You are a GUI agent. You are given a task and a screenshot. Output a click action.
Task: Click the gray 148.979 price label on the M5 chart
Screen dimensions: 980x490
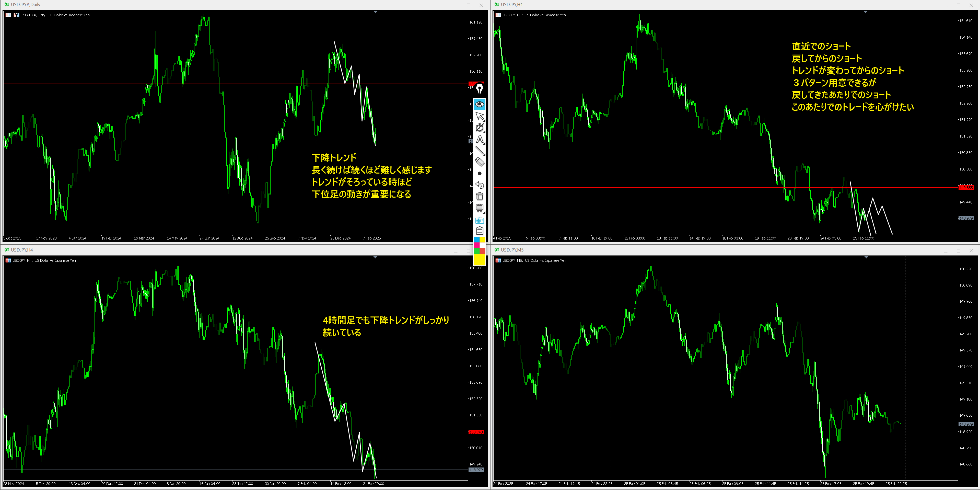[x=966, y=424]
